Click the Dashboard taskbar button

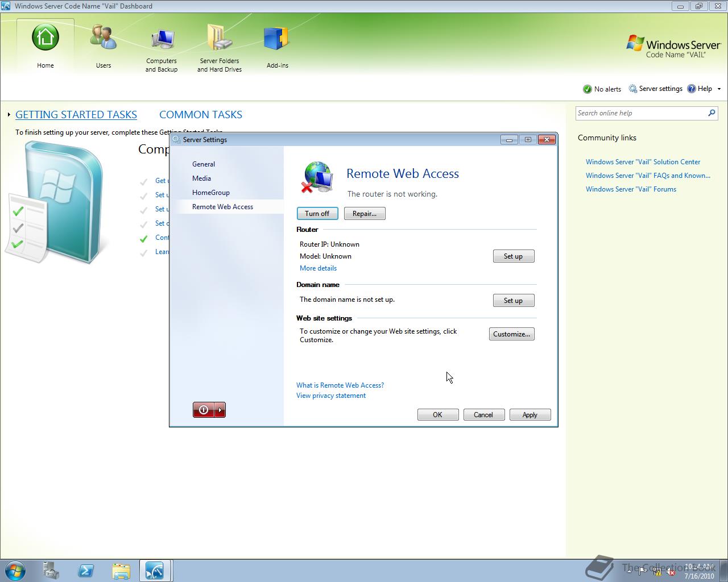(x=155, y=571)
